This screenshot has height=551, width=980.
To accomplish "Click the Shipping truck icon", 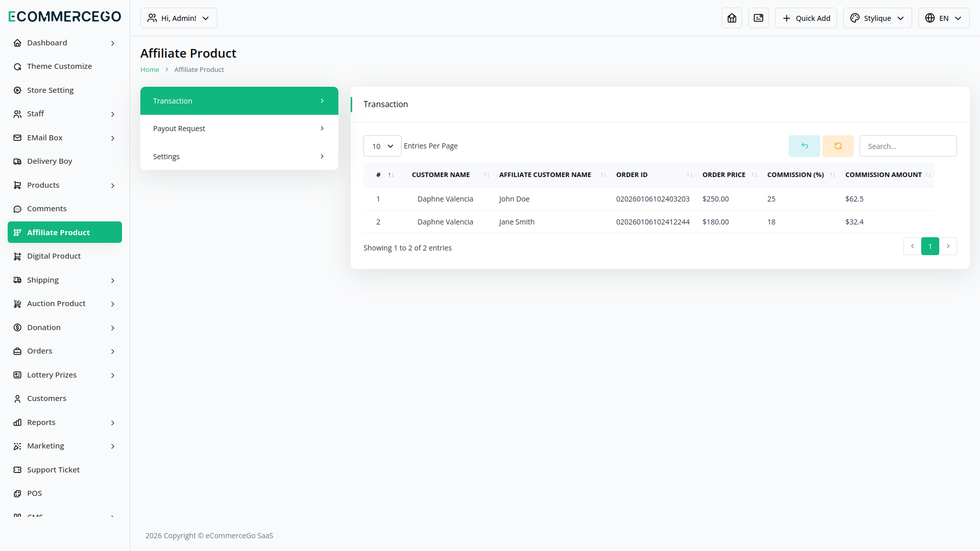I will pyautogui.click(x=17, y=280).
